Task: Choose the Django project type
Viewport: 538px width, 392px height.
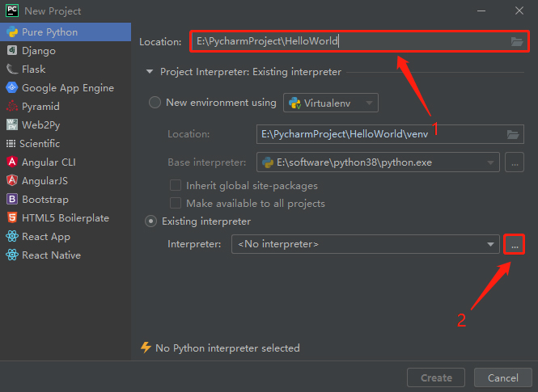Action: point(66,51)
